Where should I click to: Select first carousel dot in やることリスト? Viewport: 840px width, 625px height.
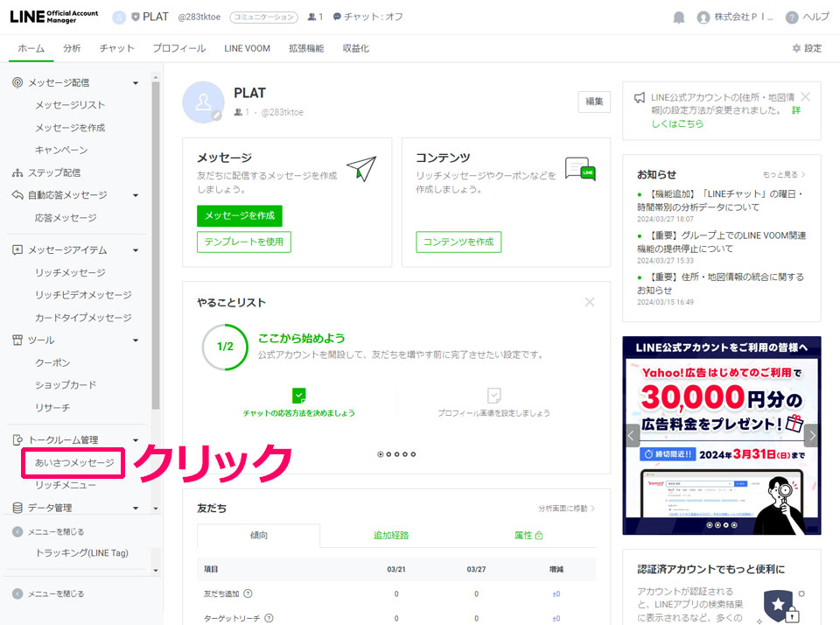point(381,454)
